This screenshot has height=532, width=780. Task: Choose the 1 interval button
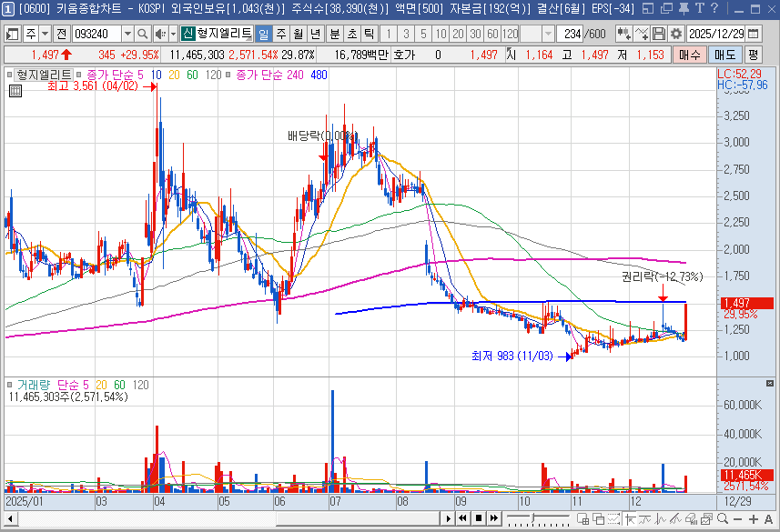click(x=389, y=34)
